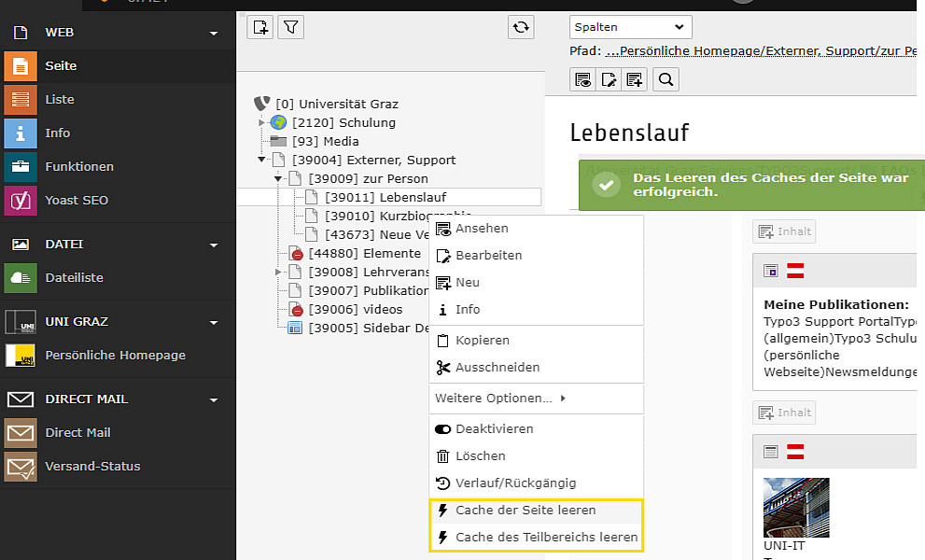Collapse the Externer, Support tree node

click(261, 160)
